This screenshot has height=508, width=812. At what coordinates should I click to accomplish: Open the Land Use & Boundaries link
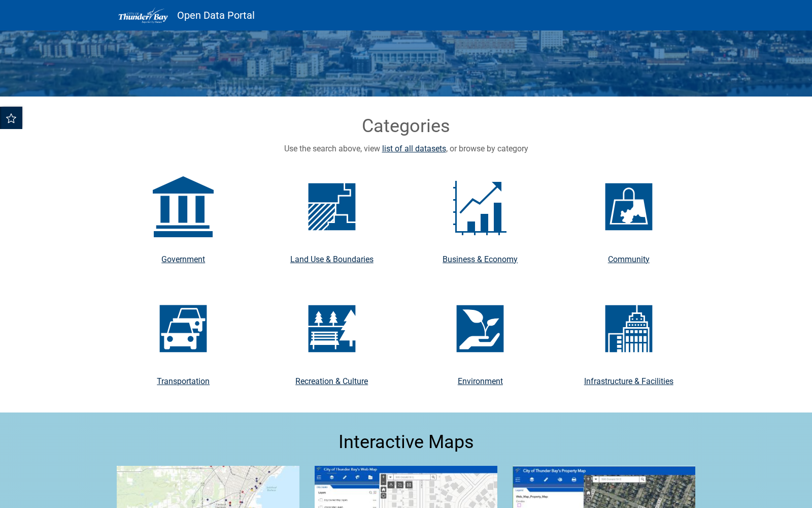(332, 259)
